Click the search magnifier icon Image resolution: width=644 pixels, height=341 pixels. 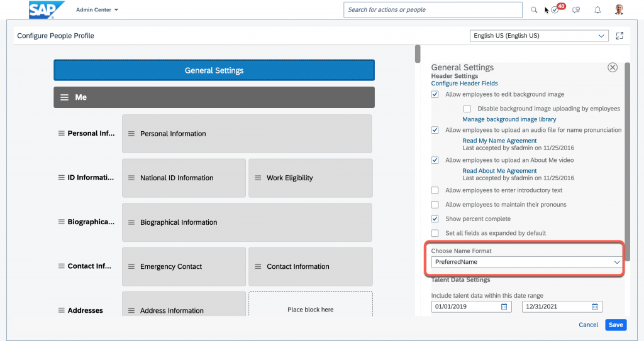click(x=533, y=10)
